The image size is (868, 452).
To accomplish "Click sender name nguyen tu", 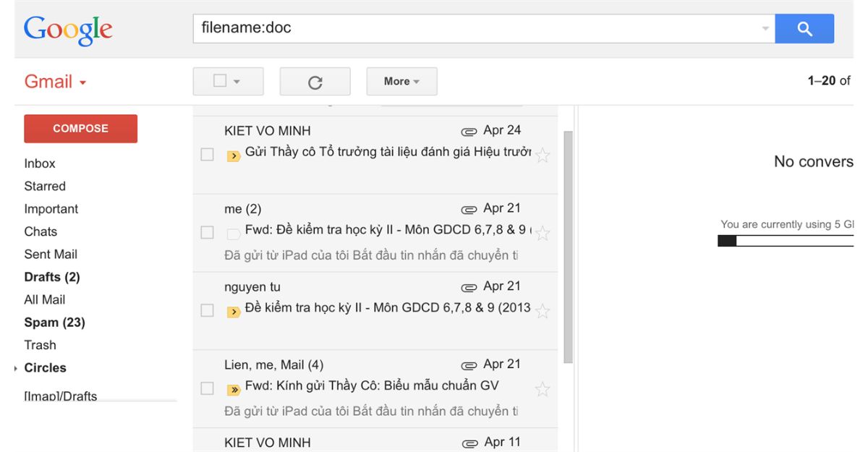I will [x=252, y=287].
